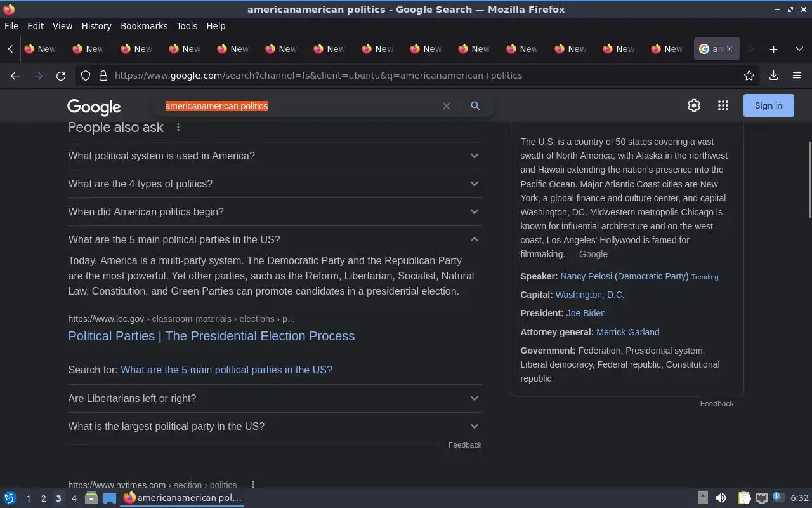Open the History menu
This screenshot has height=508, width=812.
[x=96, y=26]
